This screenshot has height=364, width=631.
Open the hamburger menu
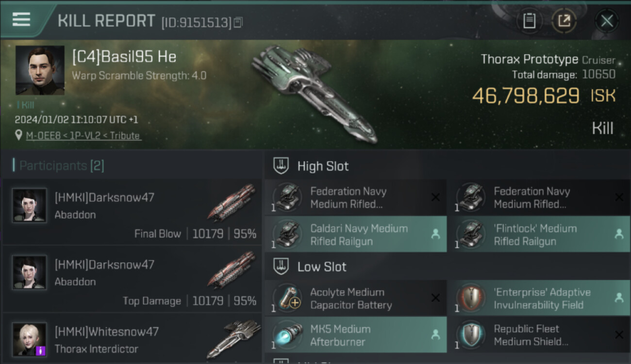click(x=21, y=19)
